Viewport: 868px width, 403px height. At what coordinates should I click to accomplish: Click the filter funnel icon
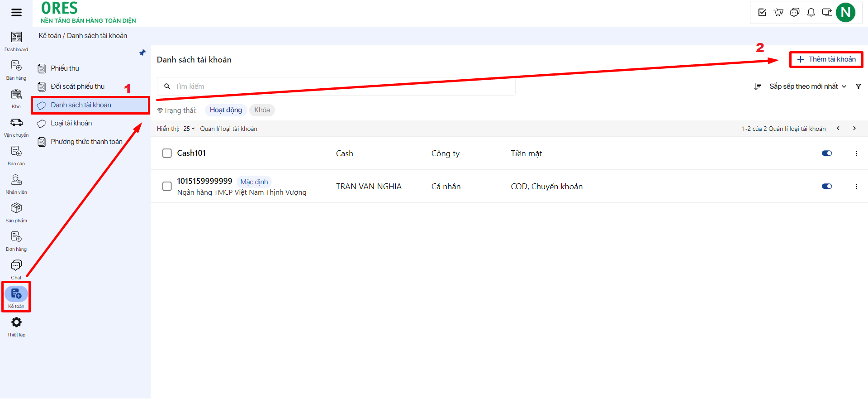coord(858,86)
